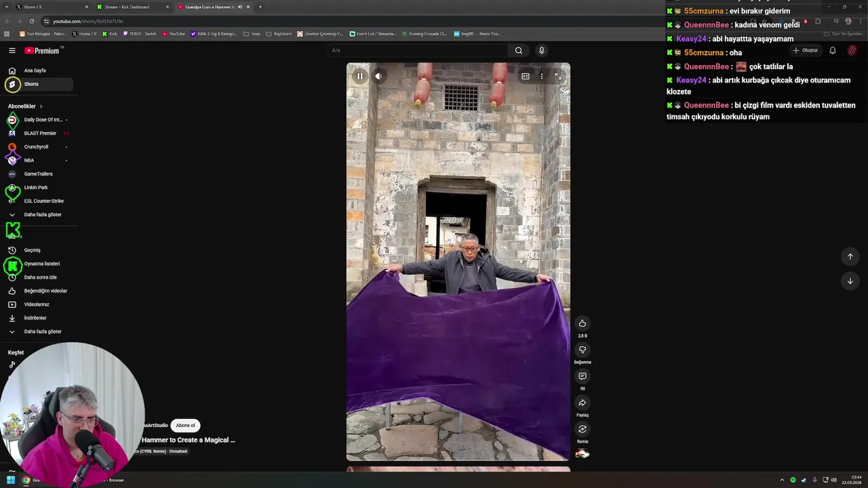Open the YouTube account avatar menu
The image size is (868, 488).
coord(852,50)
